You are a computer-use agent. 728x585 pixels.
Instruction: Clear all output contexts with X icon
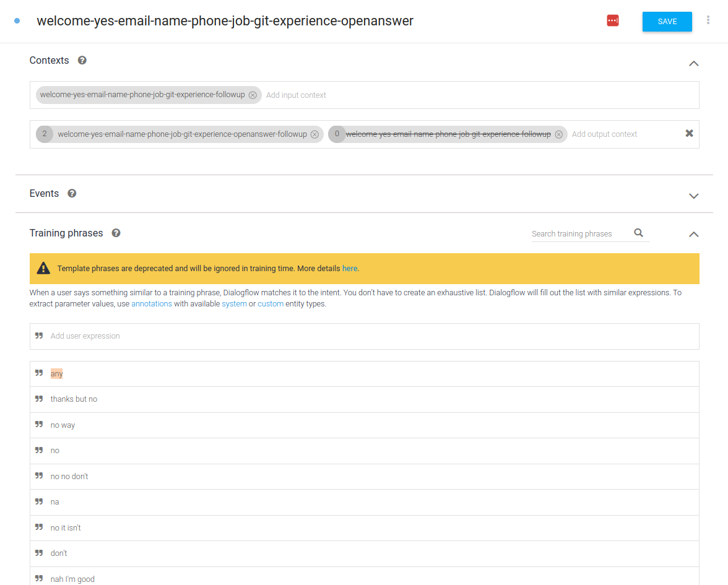point(689,134)
